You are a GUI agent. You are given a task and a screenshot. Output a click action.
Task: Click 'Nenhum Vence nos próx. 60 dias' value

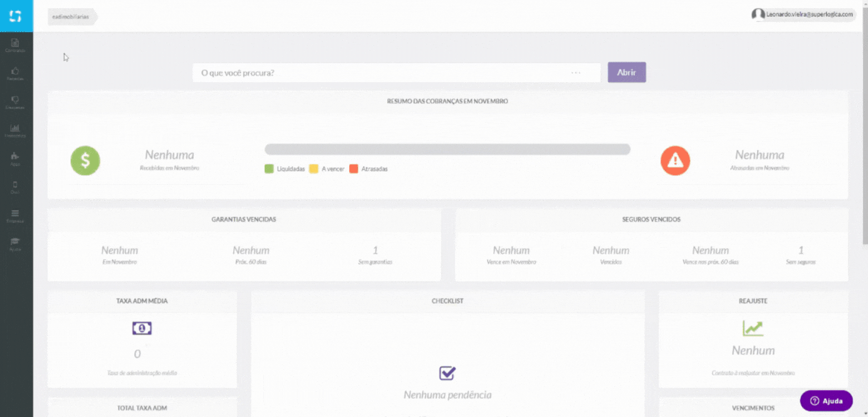pos(711,255)
